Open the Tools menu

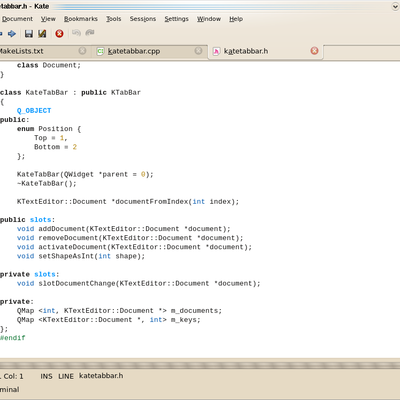click(114, 19)
